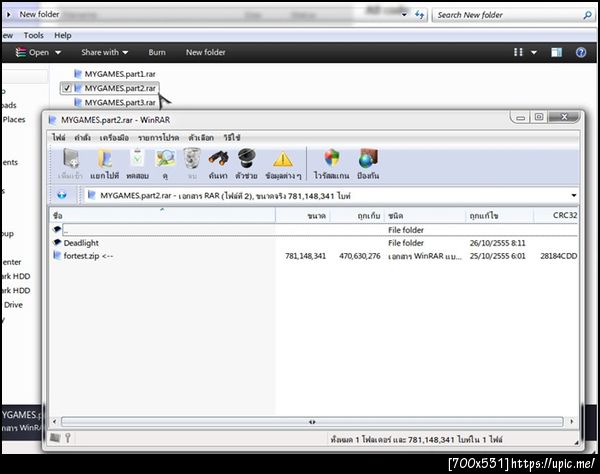Click the horizontal scrollbar right arrow
The width and height of the screenshot is (600, 474).
point(571,422)
